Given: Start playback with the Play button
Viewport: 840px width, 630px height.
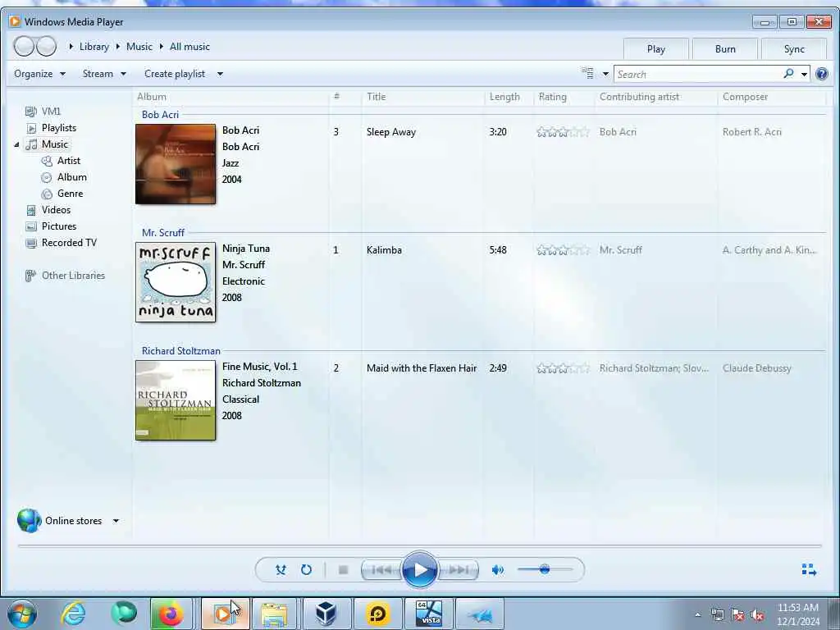Looking at the screenshot, I should (x=419, y=570).
